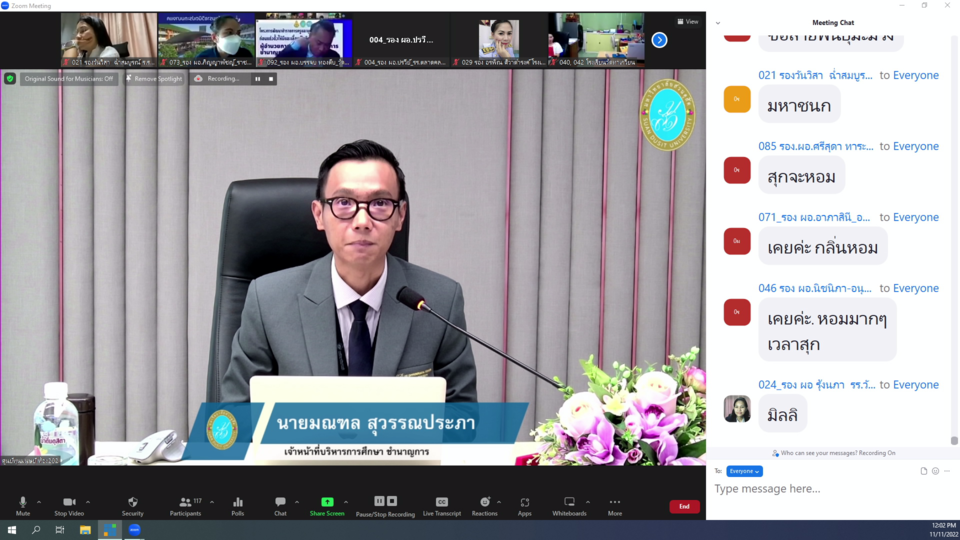Open the More options menu
Screen dimensions: 960x540
[615, 506]
